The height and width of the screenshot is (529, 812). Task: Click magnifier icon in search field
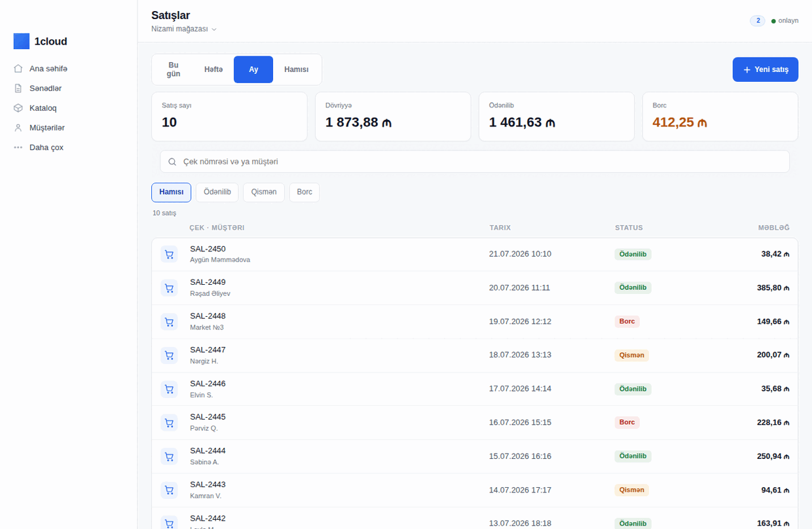172,162
